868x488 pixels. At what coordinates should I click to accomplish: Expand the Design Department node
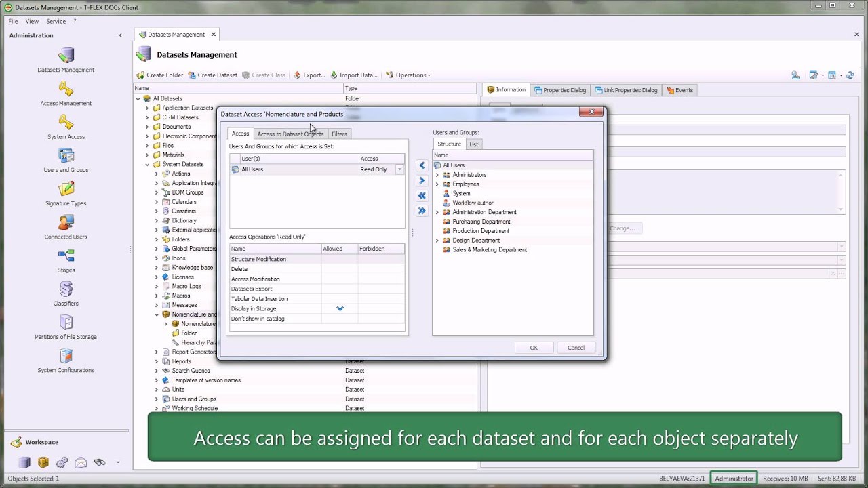click(437, 241)
